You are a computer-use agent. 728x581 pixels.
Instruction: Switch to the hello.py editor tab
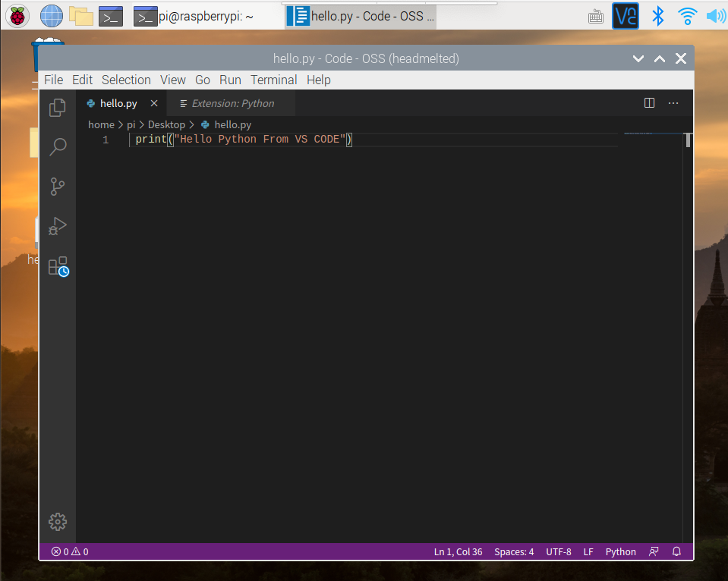pyautogui.click(x=119, y=103)
